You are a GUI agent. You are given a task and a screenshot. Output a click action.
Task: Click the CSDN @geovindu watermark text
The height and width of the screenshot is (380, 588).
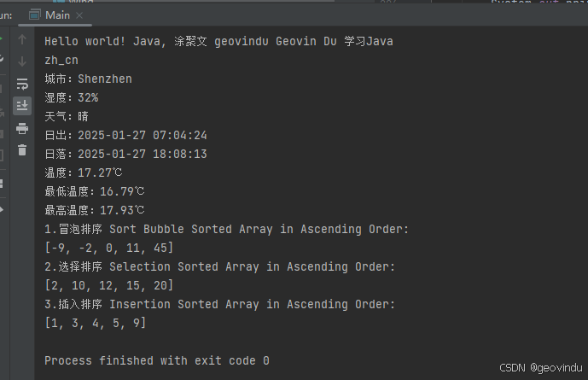click(541, 368)
